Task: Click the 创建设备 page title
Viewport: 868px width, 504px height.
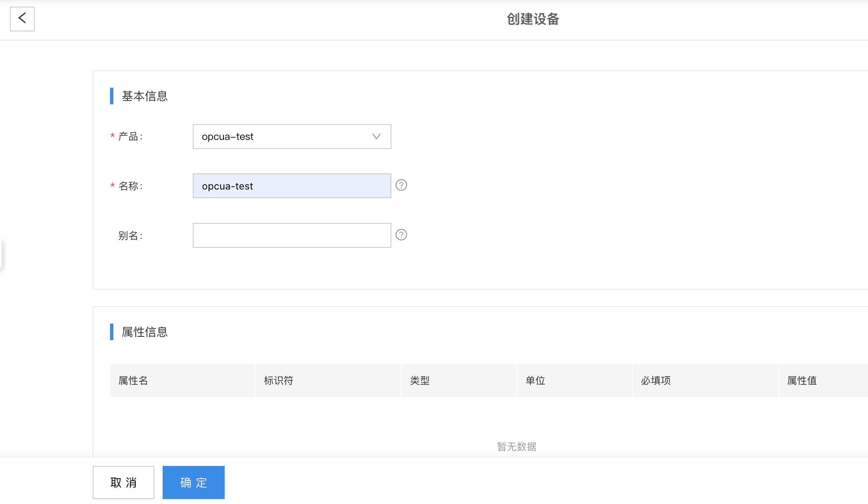Action: click(533, 19)
